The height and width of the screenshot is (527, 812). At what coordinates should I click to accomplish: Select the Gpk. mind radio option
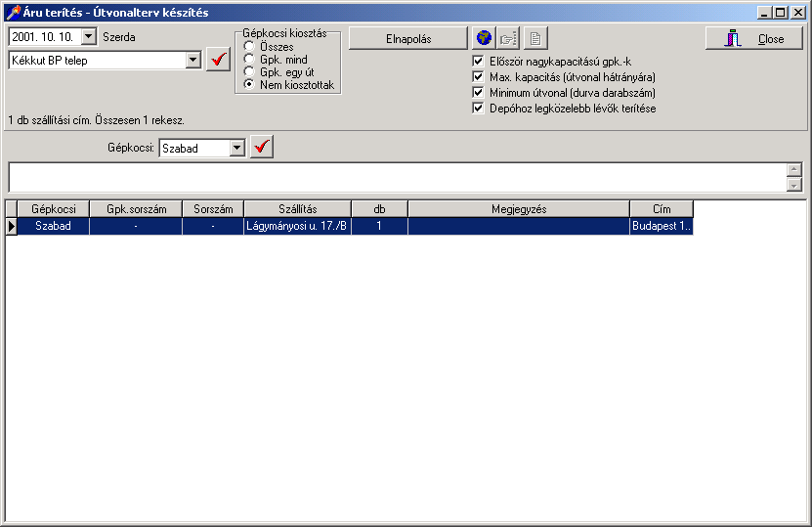click(x=250, y=60)
